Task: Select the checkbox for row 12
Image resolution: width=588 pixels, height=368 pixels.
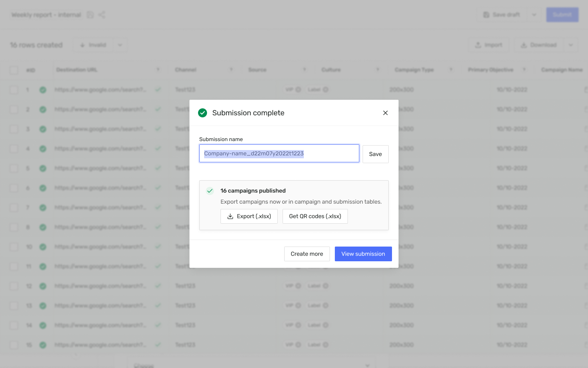Action: click(x=14, y=286)
